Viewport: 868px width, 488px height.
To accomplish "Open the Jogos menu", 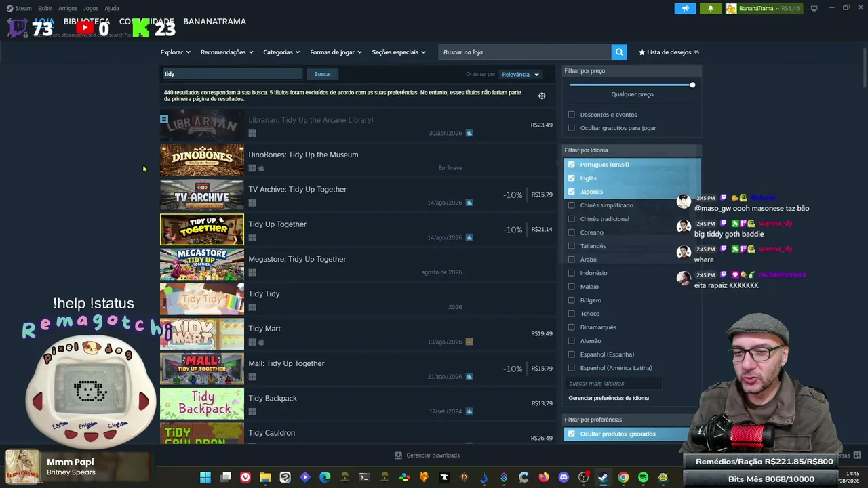I will point(91,8).
